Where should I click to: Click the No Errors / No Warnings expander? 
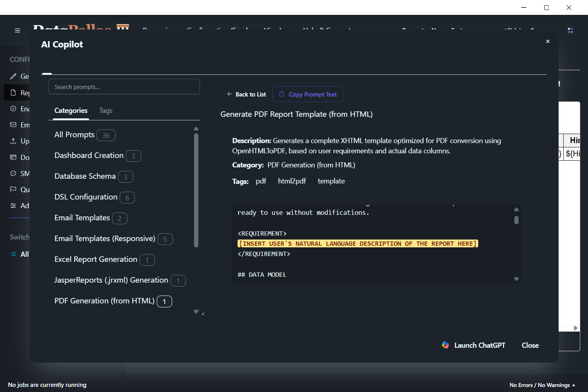click(542, 385)
